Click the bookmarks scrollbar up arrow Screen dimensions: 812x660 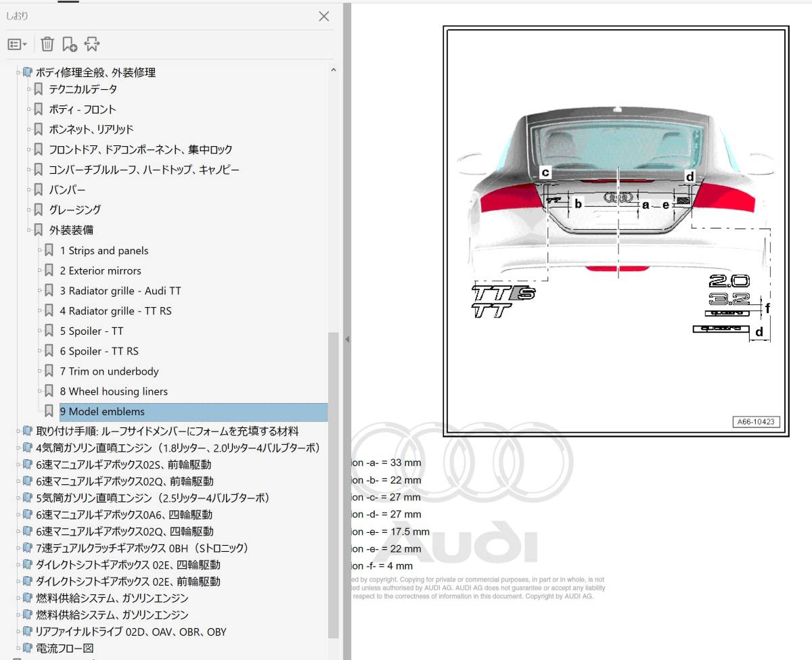click(x=333, y=69)
